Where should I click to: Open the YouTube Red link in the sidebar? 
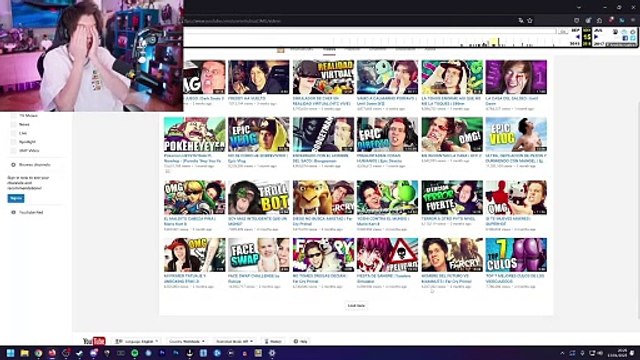coord(31,212)
